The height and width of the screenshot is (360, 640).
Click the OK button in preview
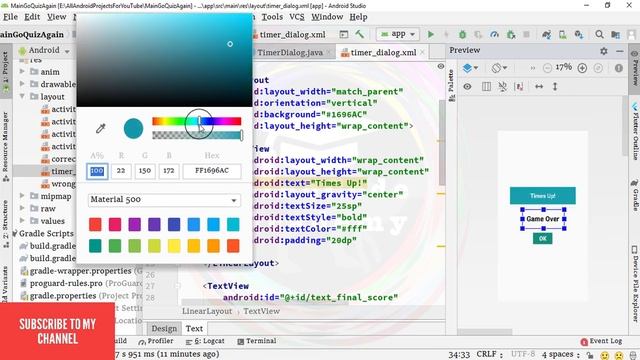pyautogui.click(x=542, y=238)
